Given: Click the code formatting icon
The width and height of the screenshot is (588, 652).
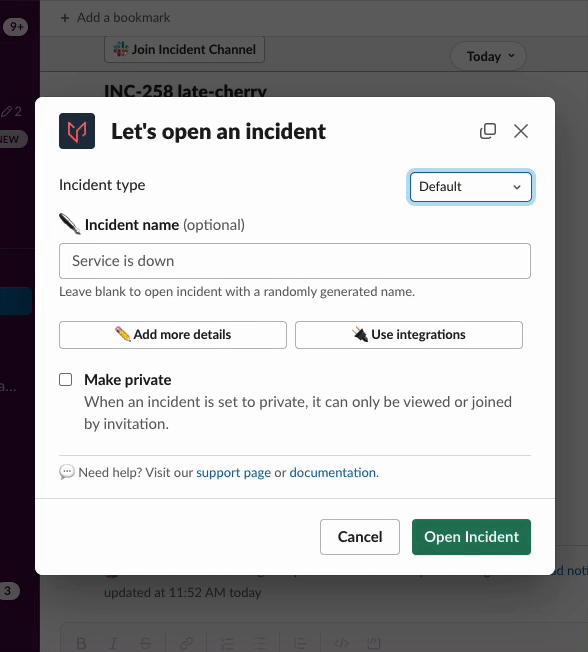Looking at the screenshot, I should click(x=341, y=643).
